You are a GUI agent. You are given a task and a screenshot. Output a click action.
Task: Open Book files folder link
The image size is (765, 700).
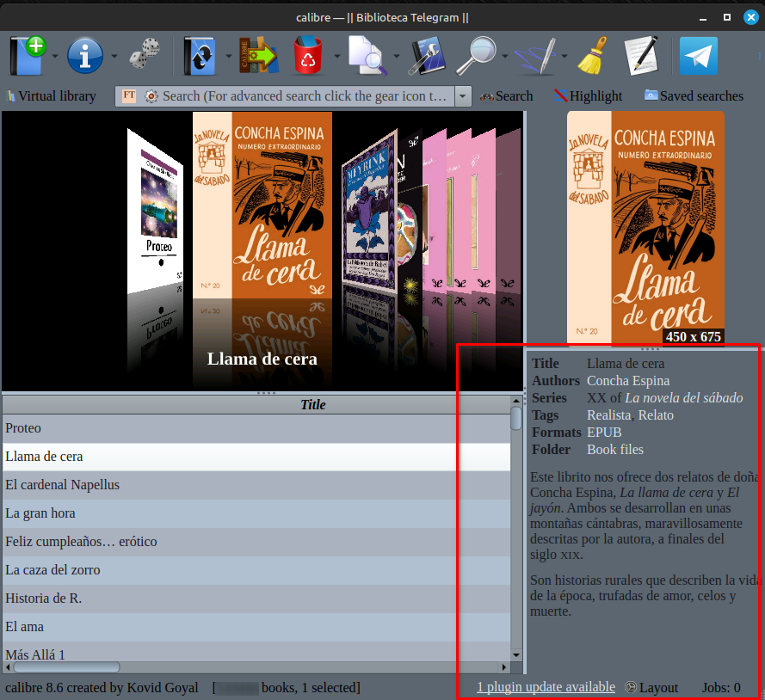tap(614, 450)
